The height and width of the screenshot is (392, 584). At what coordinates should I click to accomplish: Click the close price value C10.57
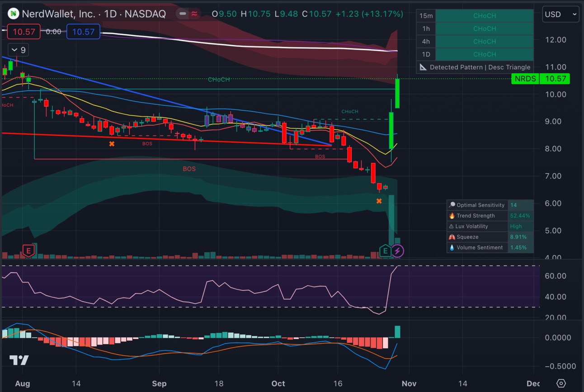[317, 14]
